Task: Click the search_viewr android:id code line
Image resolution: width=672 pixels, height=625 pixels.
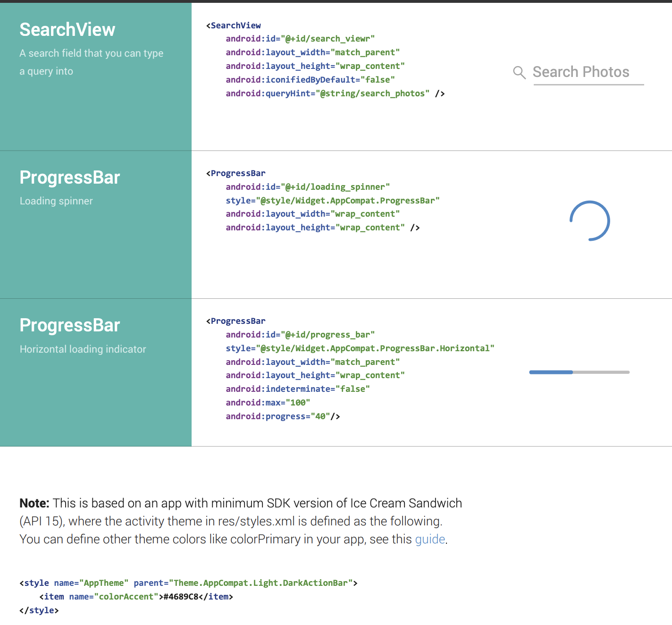Action: (x=300, y=39)
